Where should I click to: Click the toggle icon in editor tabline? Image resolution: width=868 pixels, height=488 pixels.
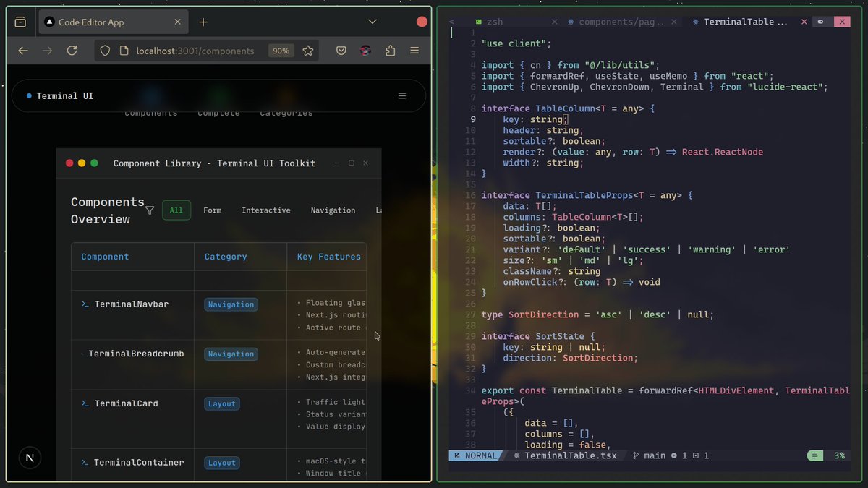tap(821, 22)
